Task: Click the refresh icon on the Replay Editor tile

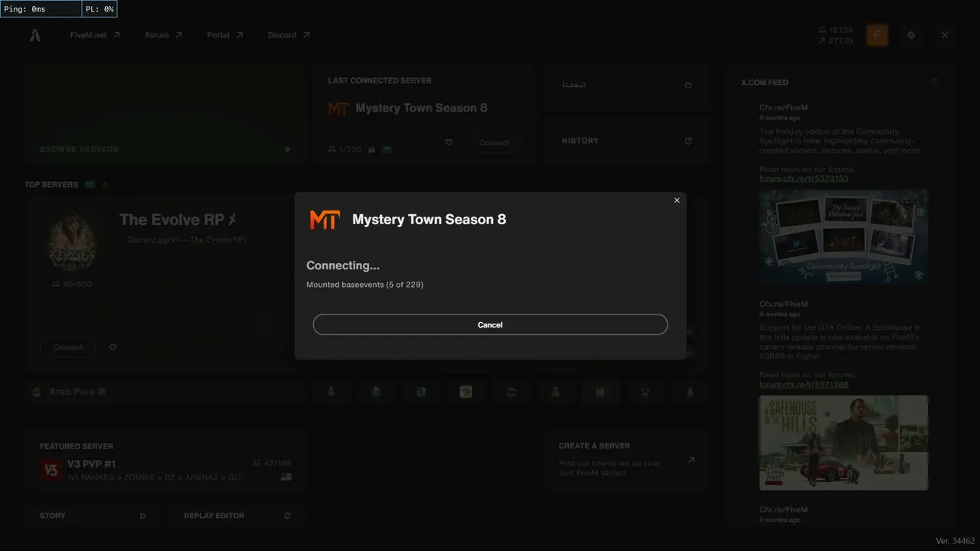Action: [x=288, y=516]
